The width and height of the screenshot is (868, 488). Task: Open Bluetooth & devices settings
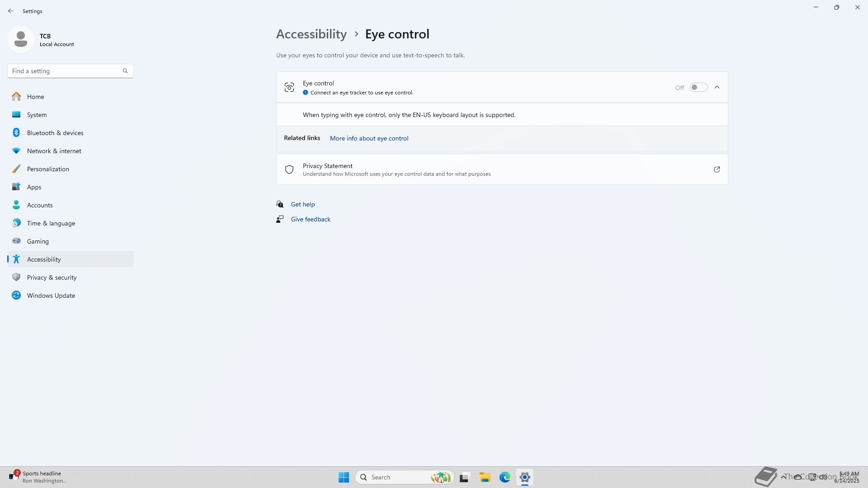(55, 133)
